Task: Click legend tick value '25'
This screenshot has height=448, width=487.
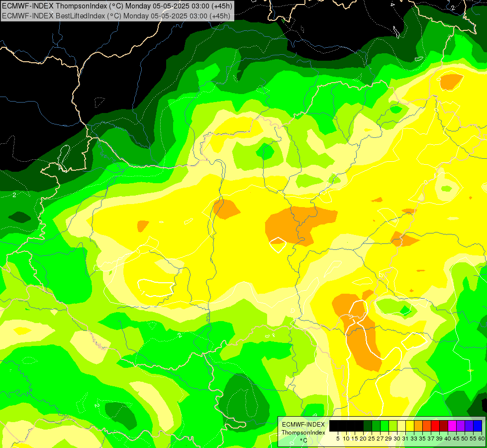Action: pos(372,439)
